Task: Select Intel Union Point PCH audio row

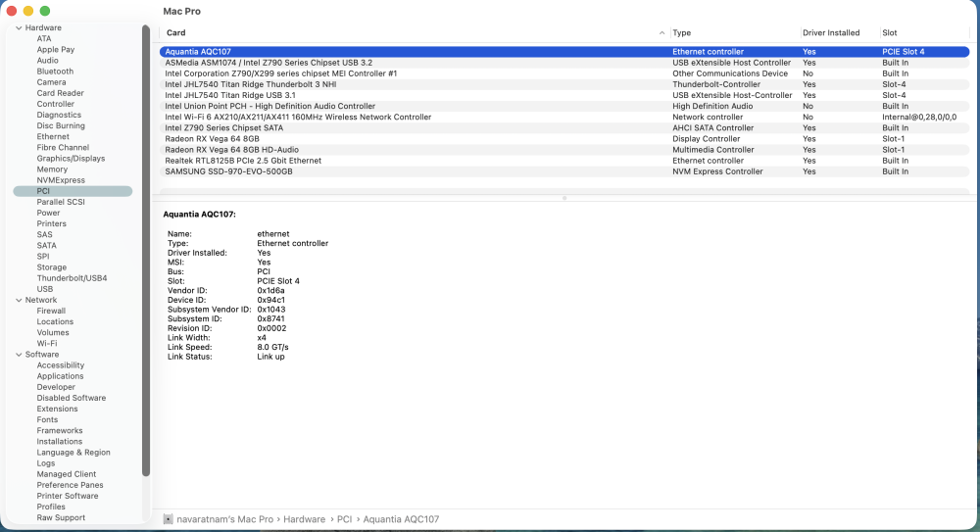Action: 564,106
